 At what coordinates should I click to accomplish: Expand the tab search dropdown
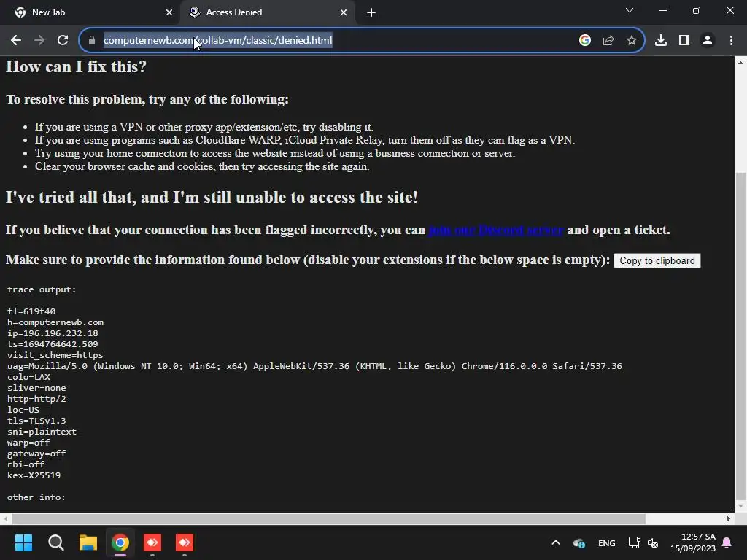tap(630, 10)
